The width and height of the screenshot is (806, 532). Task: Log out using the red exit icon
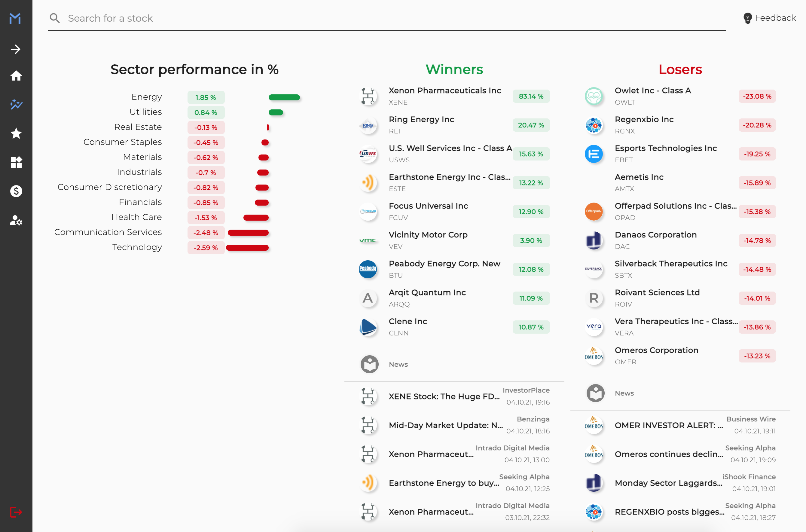(16, 512)
